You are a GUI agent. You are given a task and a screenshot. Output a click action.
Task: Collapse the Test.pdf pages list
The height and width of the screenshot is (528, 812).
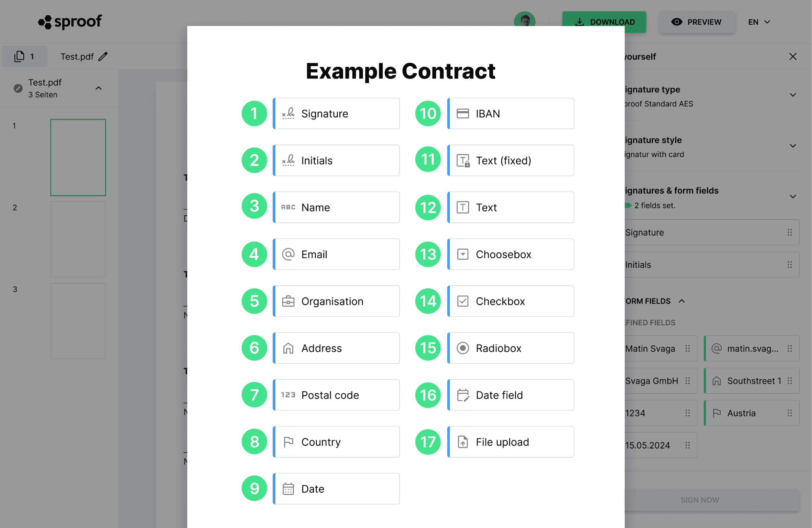(x=98, y=88)
